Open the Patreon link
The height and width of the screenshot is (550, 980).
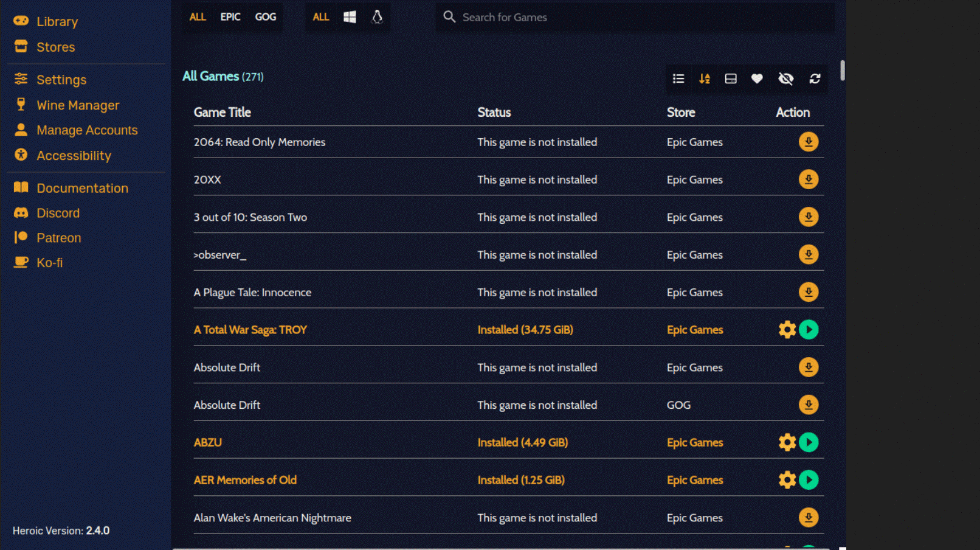[47, 238]
